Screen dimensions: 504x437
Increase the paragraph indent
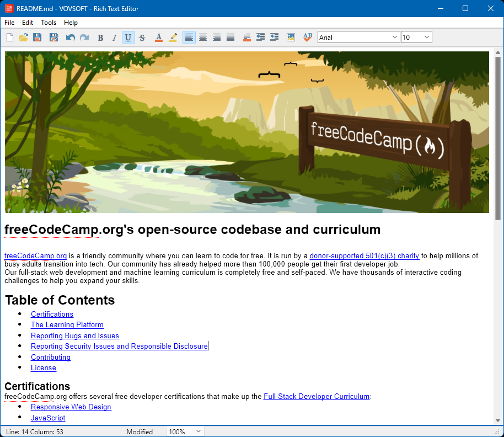click(x=274, y=38)
